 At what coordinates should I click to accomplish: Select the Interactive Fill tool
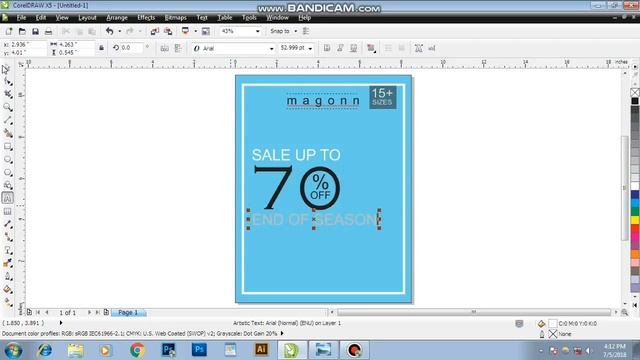pyautogui.click(x=8, y=302)
